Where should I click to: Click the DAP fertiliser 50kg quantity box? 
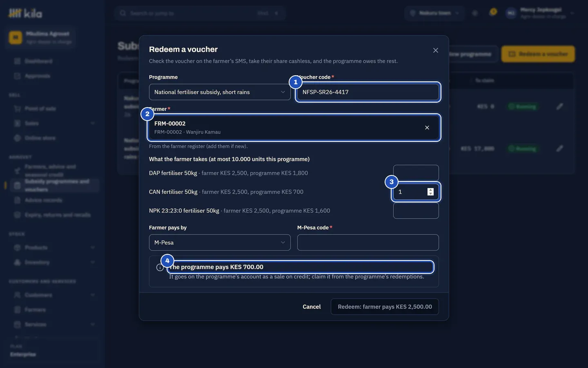tap(416, 173)
